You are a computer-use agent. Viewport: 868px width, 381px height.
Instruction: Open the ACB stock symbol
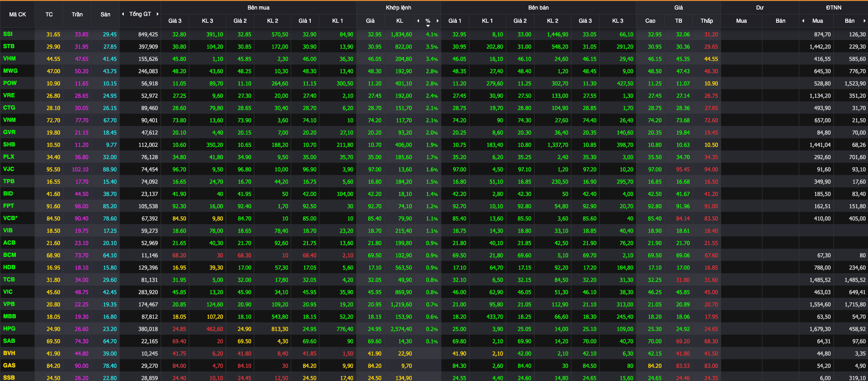pyautogui.click(x=9, y=243)
